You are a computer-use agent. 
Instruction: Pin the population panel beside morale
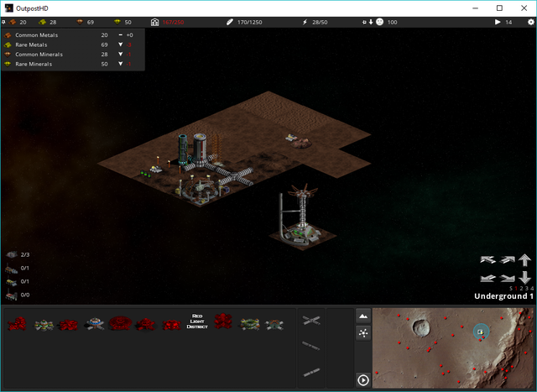click(x=364, y=23)
